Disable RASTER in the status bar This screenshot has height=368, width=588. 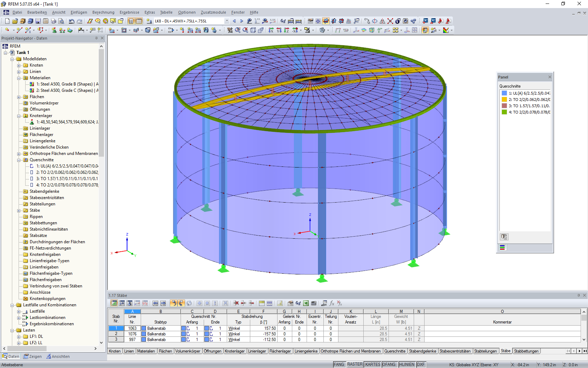coord(355,364)
